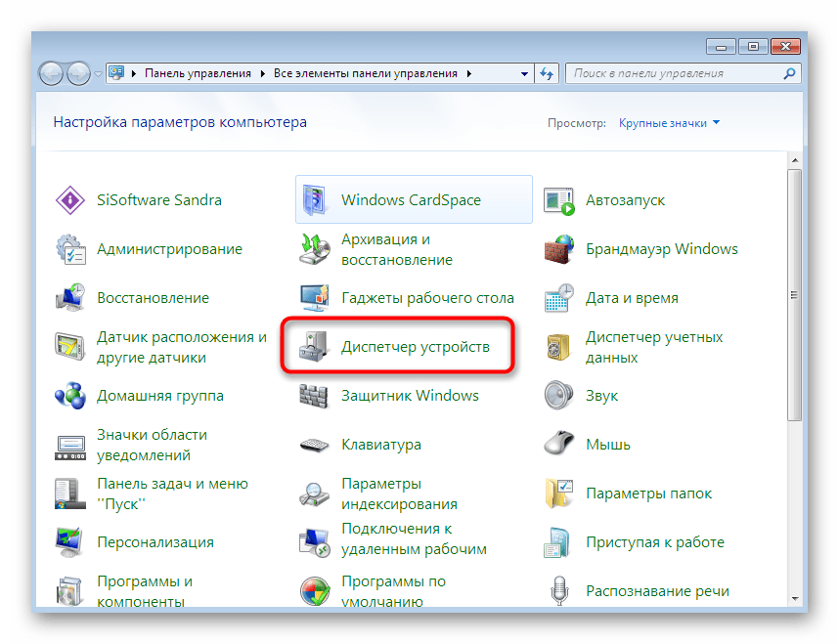Open the Персонализация monitor icon

point(70,542)
